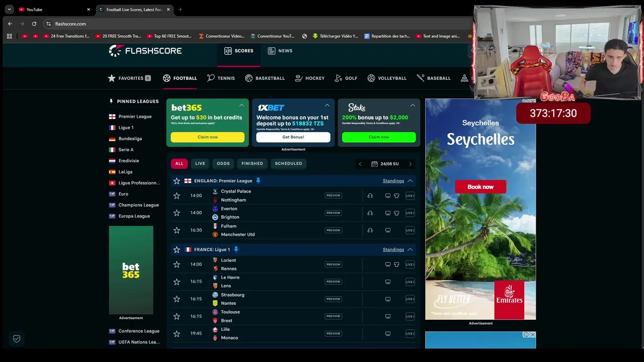
Task: Select BASEBALL in the sports menu
Action: pyautogui.click(x=434, y=78)
